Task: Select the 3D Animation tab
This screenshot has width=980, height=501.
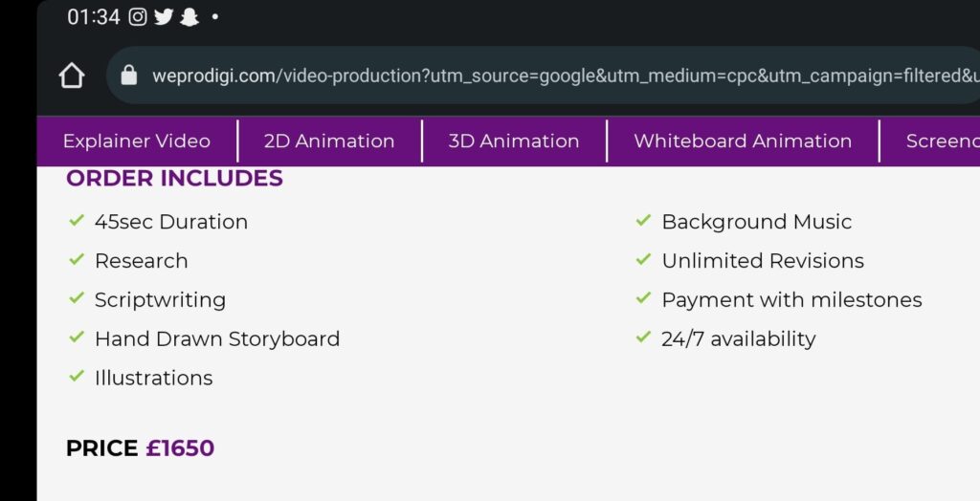Action: point(514,142)
